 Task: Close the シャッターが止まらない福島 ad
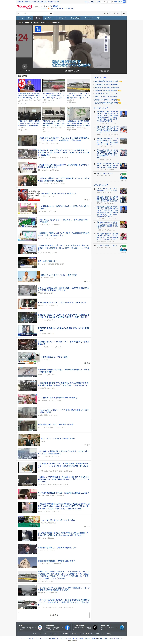(x=89, y=526)
